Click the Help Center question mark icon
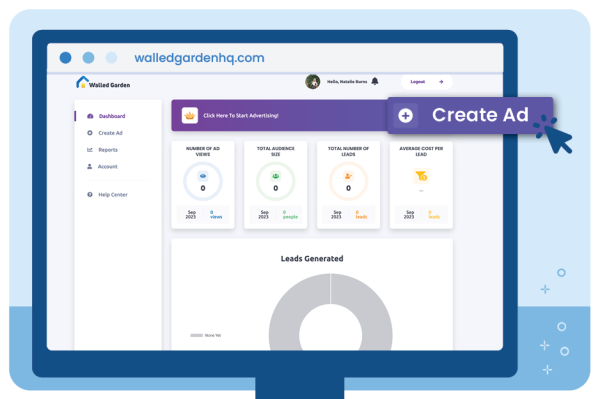 (90, 194)
